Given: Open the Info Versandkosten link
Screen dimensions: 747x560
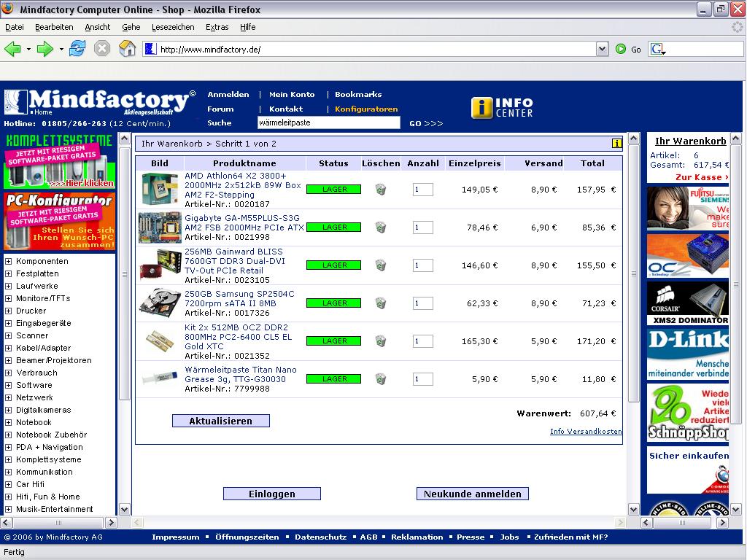Looking at the screenshot, I should [x=586, y=431].
